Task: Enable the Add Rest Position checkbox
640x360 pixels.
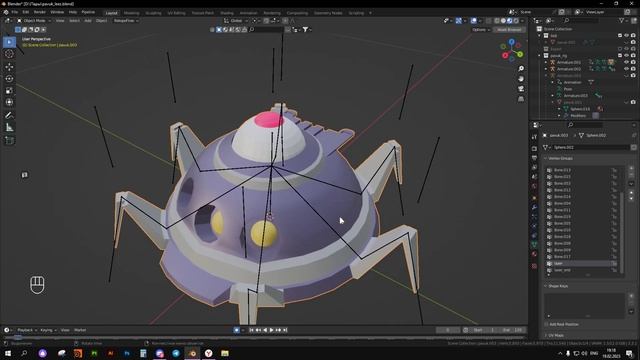Action: [x=547, y=324]
